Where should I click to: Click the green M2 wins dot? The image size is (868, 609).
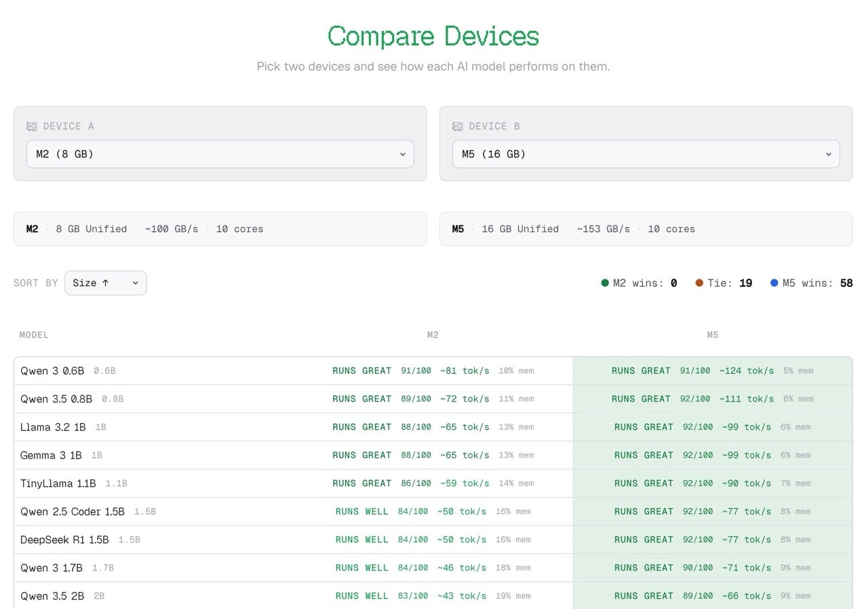pos(605,283)
